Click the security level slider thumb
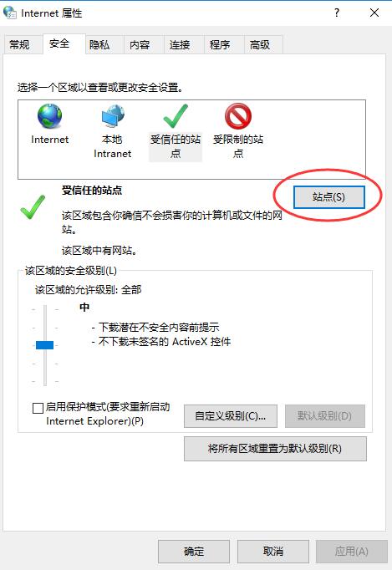Screen dimensions: 392x570 pos(45,345)
